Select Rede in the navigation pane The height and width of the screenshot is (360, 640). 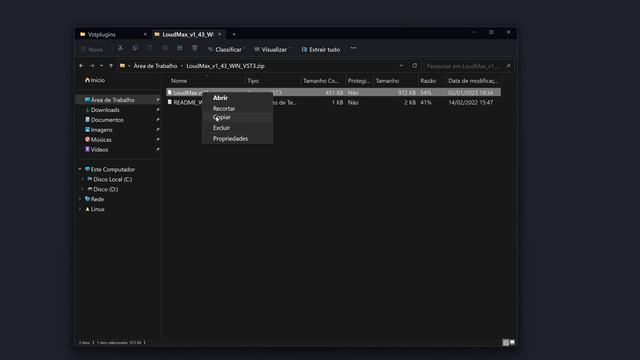[x=94, y=199]
